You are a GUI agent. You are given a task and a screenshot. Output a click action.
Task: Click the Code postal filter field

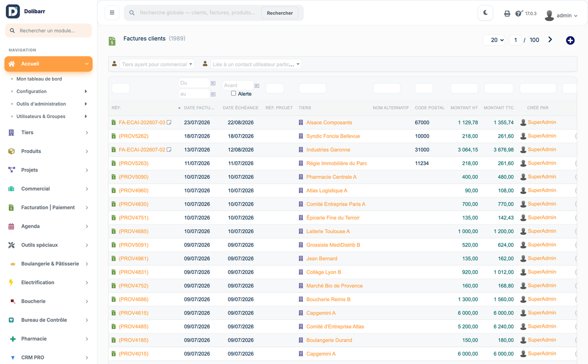tap(424, 88)
